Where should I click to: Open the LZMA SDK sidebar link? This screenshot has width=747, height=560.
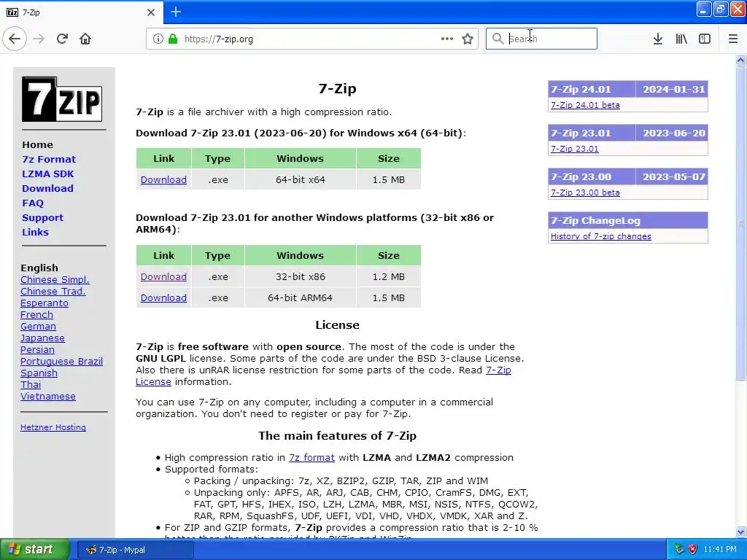(47, 174)
